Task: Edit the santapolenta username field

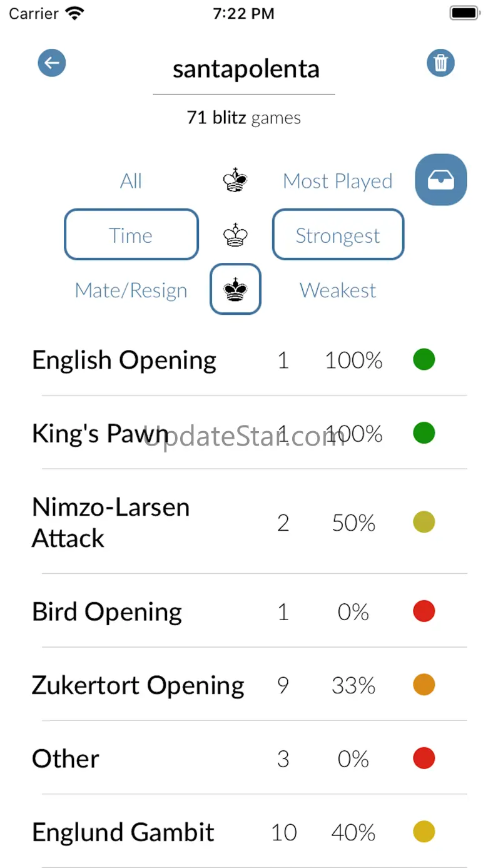Action: pyautogui.click(x=245, y=69)
